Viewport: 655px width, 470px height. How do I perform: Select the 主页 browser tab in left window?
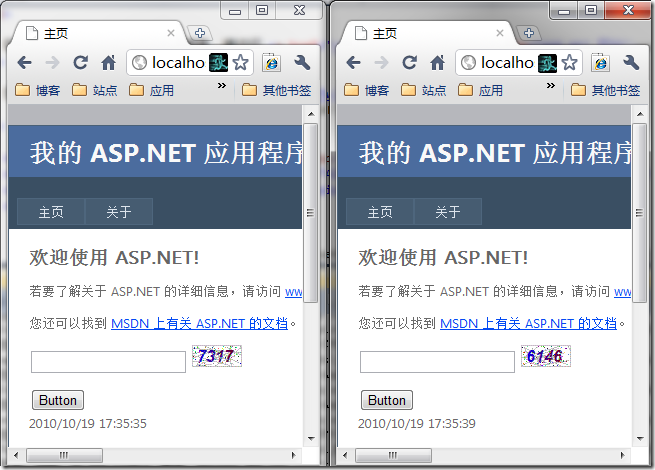click(x=96, y=33)
